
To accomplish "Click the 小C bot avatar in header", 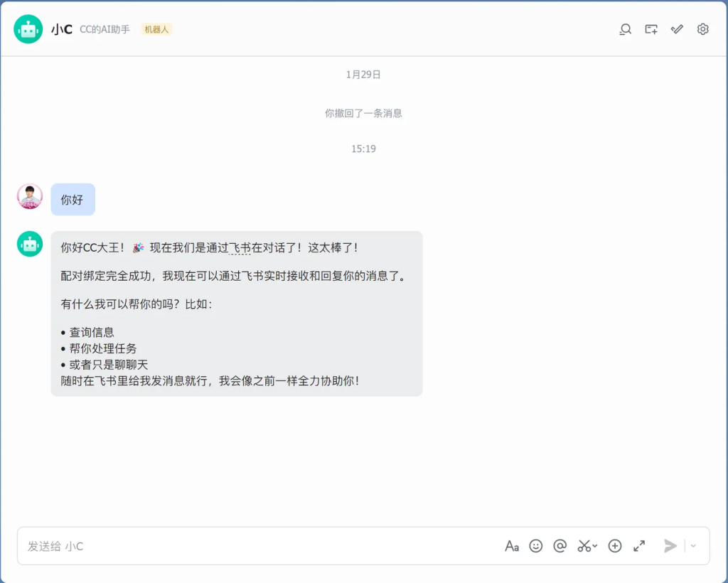I will click(28, 29).
